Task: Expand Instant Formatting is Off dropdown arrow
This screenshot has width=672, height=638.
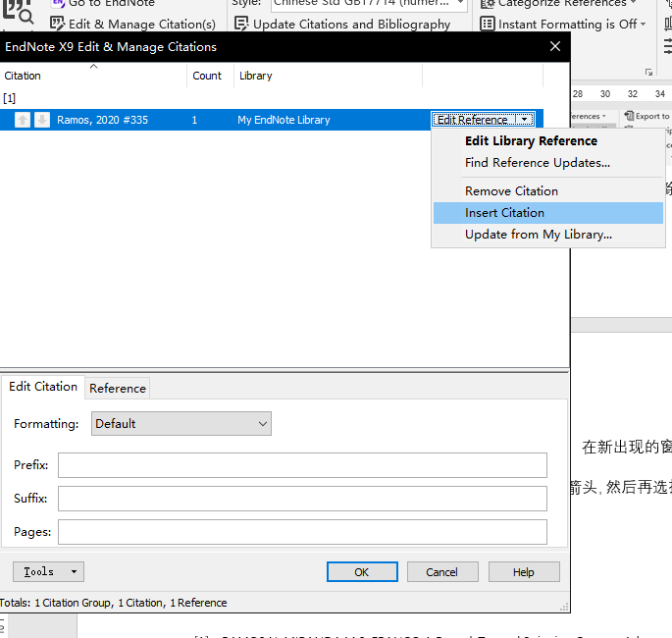Action: [x=643, y=24]
